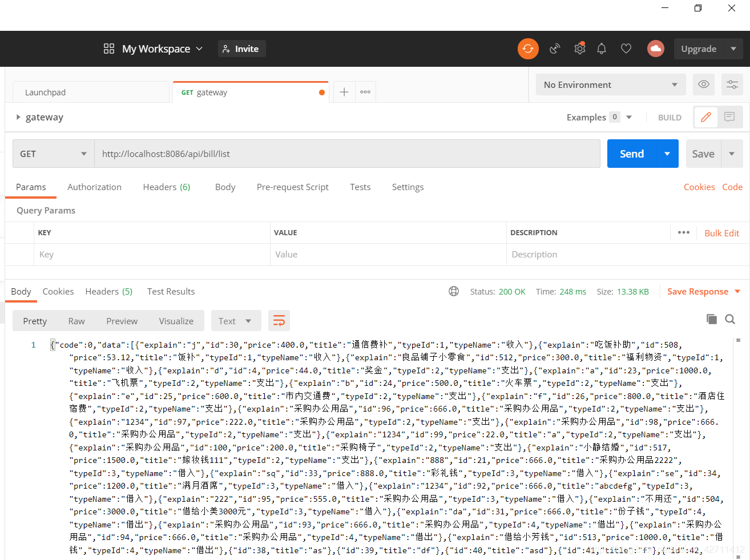Open response Headers (5) tab

pyautogui.click(x=108, y=291)
